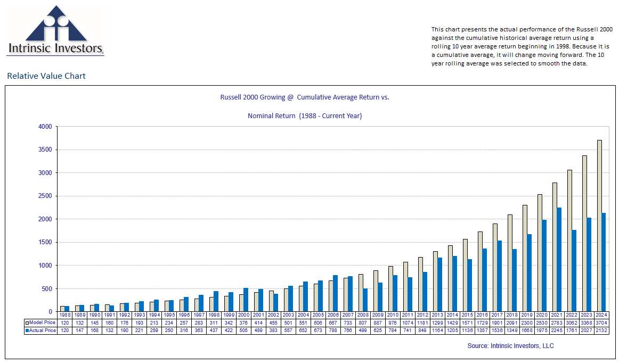Image resolution: width=619 pixels, height=364 pixels.
Task: Click the 1668 Actual Price cell
Action: point(527,330)
